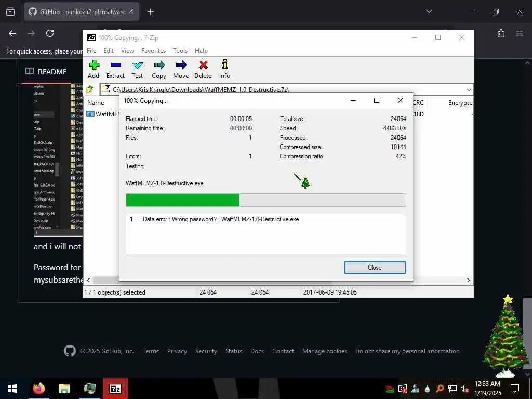The image size is (532, 399).
Task: Click the Compression ratio value 42%
Action: pos(401,156)
